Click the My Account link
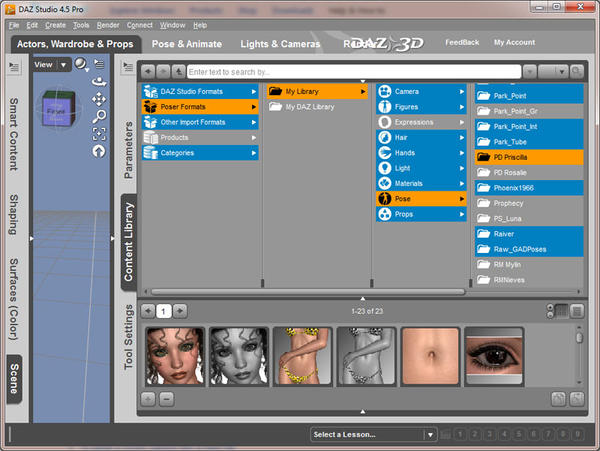Image resolution: width=600 pixels, height=451 pixels. (515, 42)
